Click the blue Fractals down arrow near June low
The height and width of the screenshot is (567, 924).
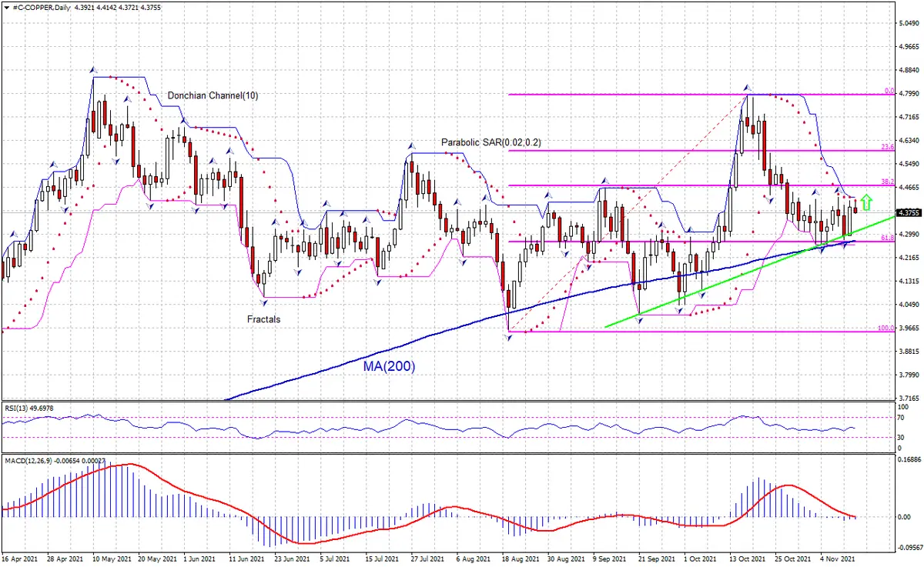tap(264, 302)
